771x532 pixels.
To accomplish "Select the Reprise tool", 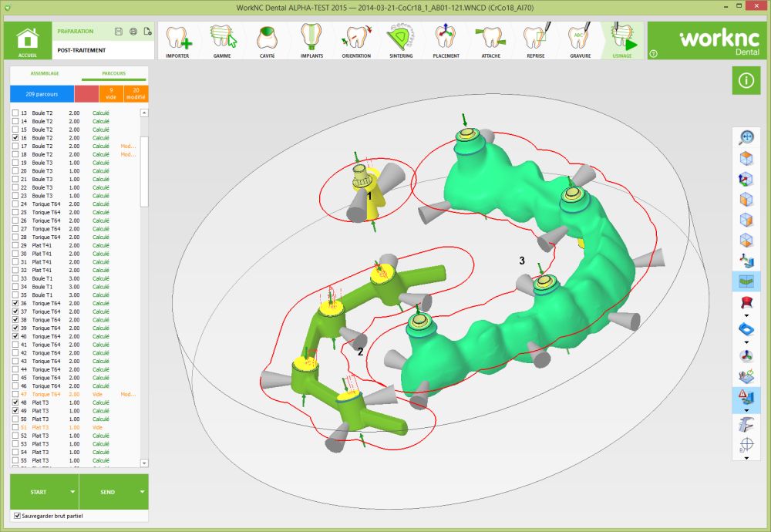I will click(536, 42).
